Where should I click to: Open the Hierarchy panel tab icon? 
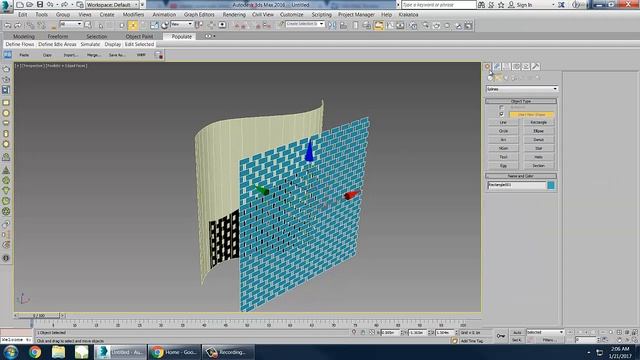(x=507, y=66)
